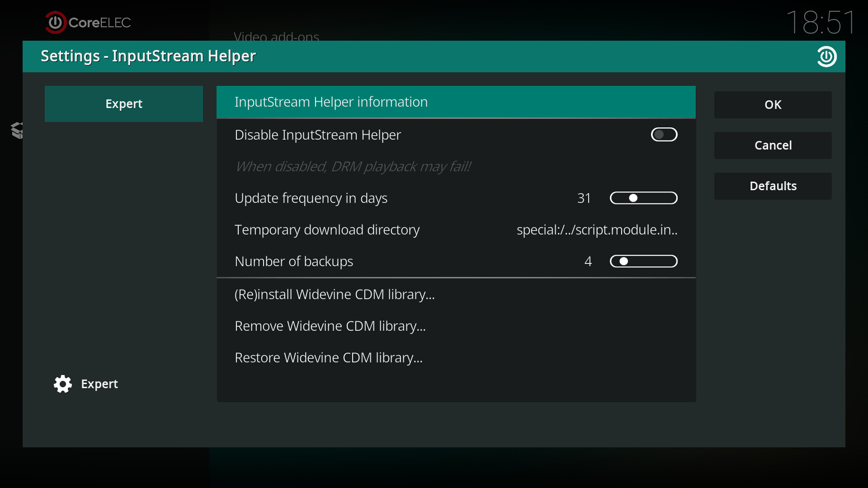Adjust the Update frequency in days slider
The height and width of the screenshot is (488, 868).
tap(643, 198)
